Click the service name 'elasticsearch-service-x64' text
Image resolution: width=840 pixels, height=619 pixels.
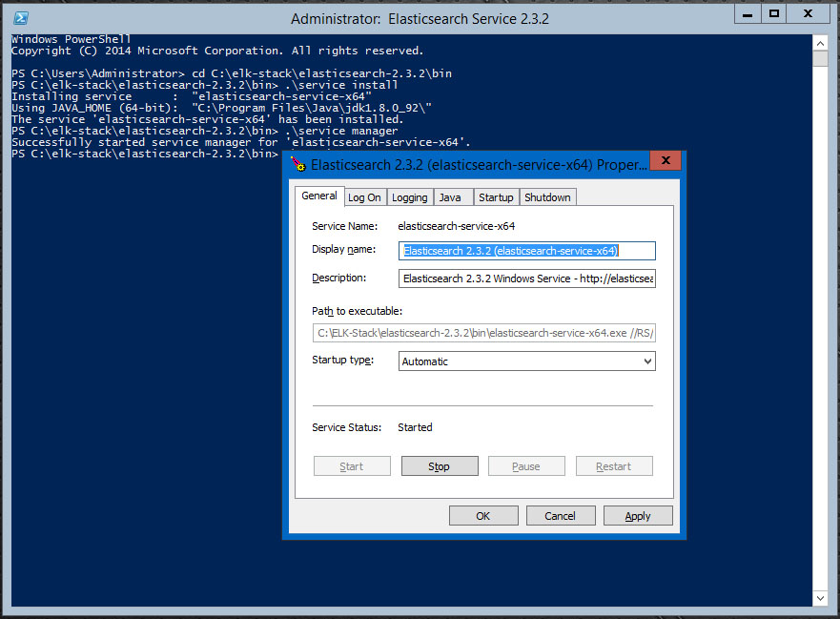pyautogui.click(x=457, y=226)
